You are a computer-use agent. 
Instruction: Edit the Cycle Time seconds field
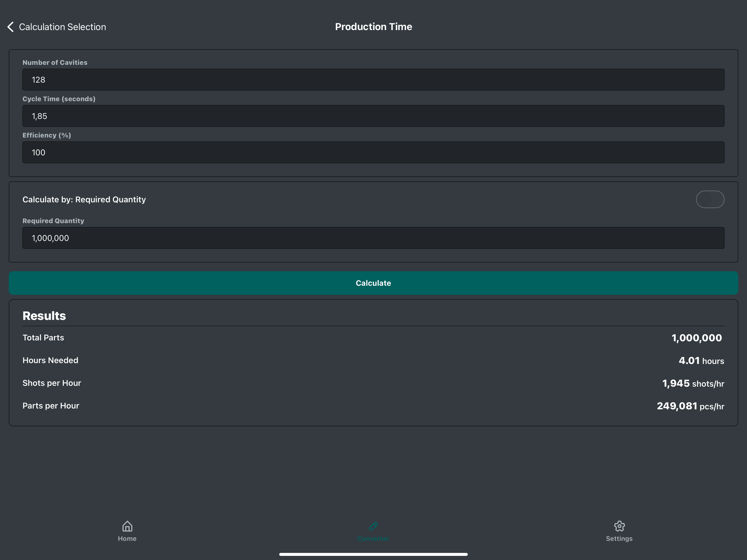coord(373,116)
